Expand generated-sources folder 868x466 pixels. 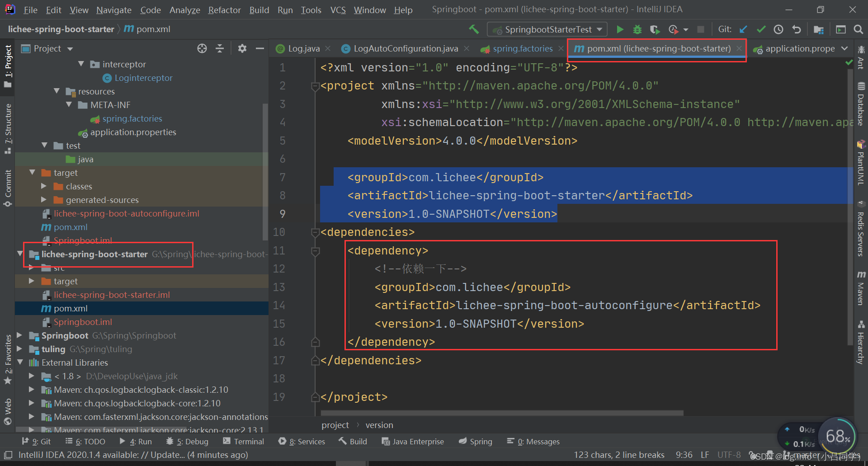point(44,200)
